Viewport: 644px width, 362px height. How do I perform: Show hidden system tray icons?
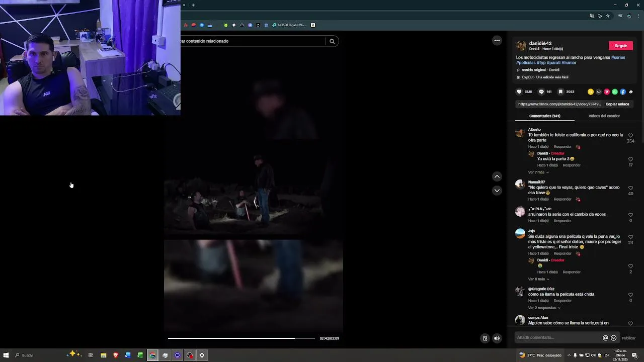pyautogui.click(x=569, y=355)
